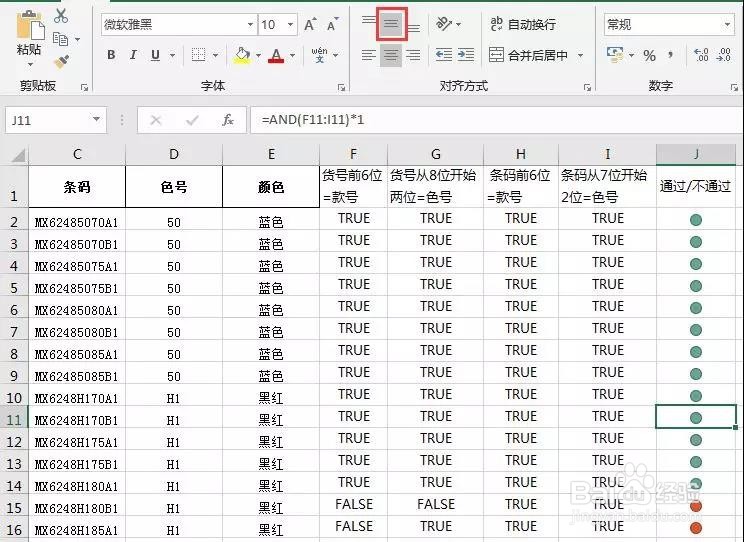Increase decimal places icon

[701, 55]
